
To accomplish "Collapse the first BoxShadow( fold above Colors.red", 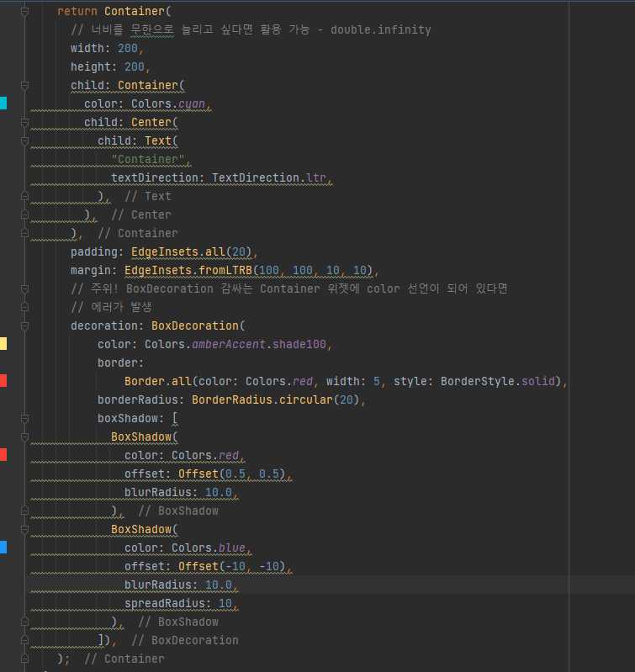I will point(25,437).
